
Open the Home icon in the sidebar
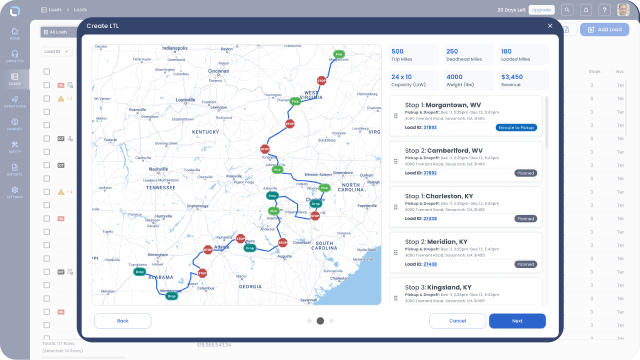(15, 33)
